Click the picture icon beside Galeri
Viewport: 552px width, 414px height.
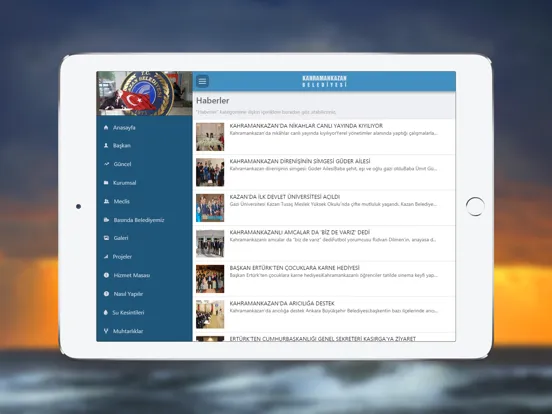click(x=106, y=238)
